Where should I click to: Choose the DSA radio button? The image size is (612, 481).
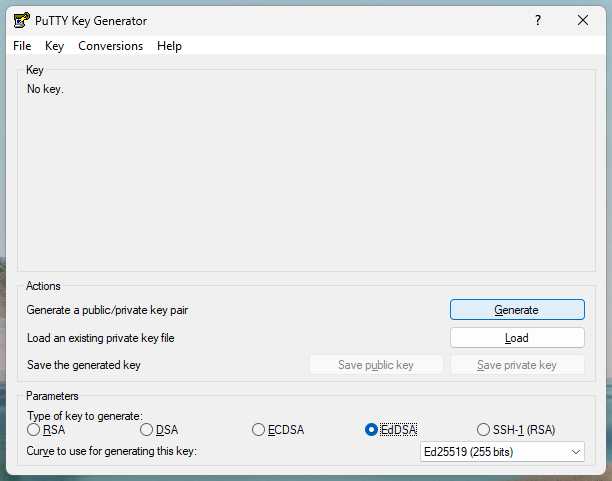(147, 430)
